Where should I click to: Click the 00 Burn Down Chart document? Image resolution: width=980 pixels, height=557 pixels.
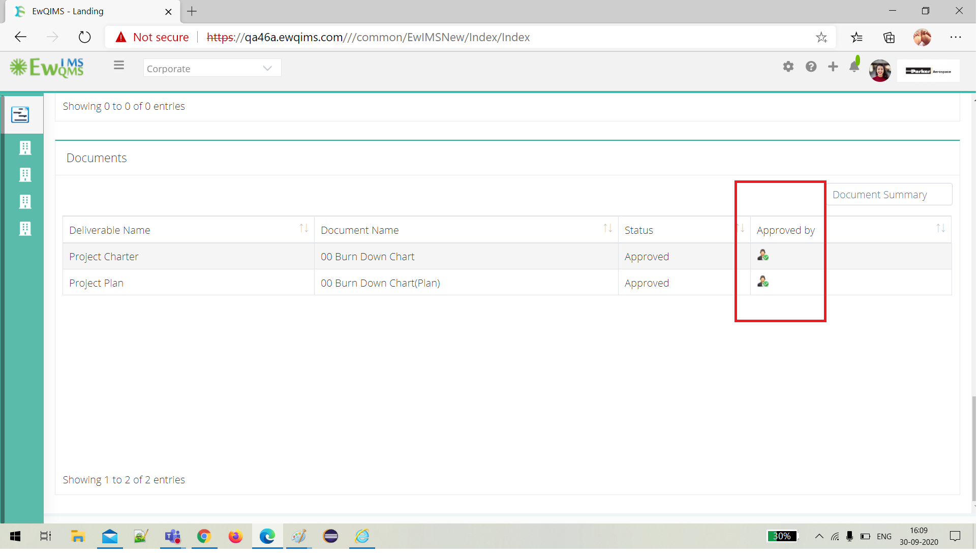(367, 257)
